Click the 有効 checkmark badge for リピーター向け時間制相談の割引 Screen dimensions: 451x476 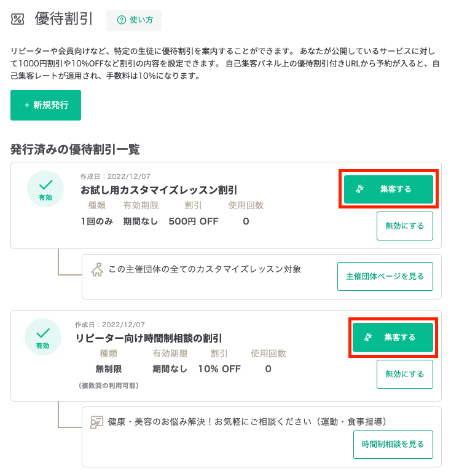43,337
